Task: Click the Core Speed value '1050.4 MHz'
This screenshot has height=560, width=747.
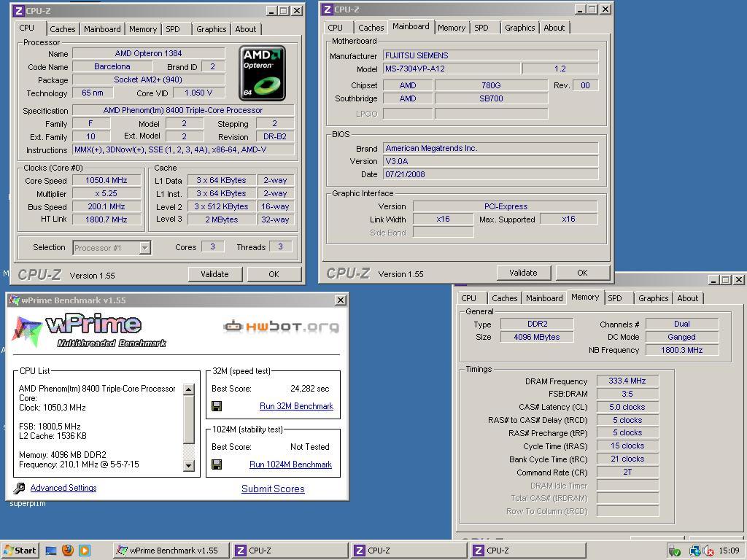Action: (x=107, y=181)
